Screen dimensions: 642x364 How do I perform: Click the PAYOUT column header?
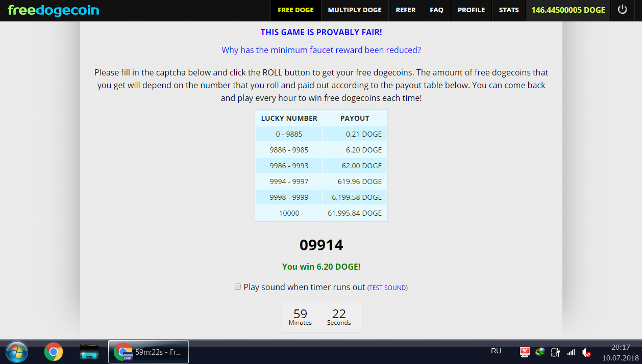tap(355, 118)
